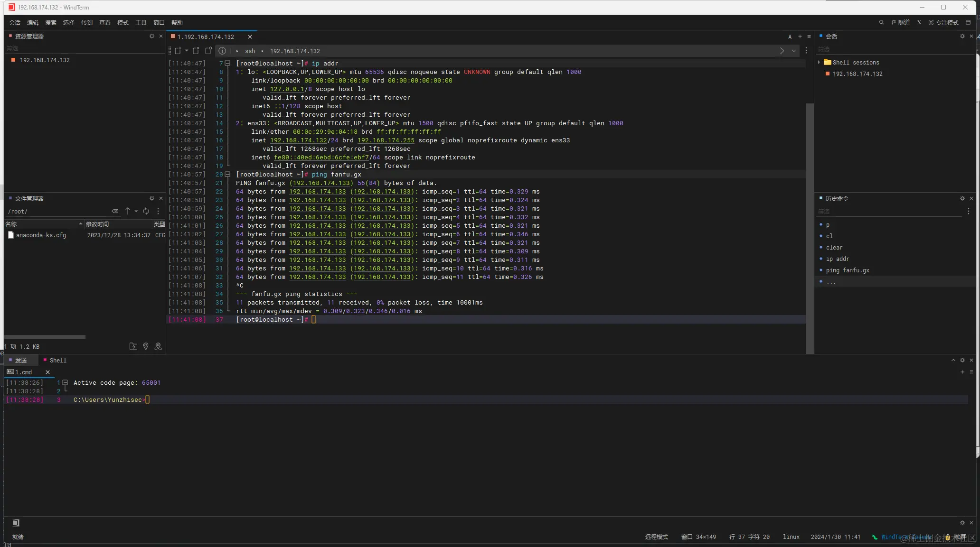Close the 1.192.168.174.132 terminal tab
Image resolution: width=980 pixels, height=547 pixels.
click(x=250, y=37)
